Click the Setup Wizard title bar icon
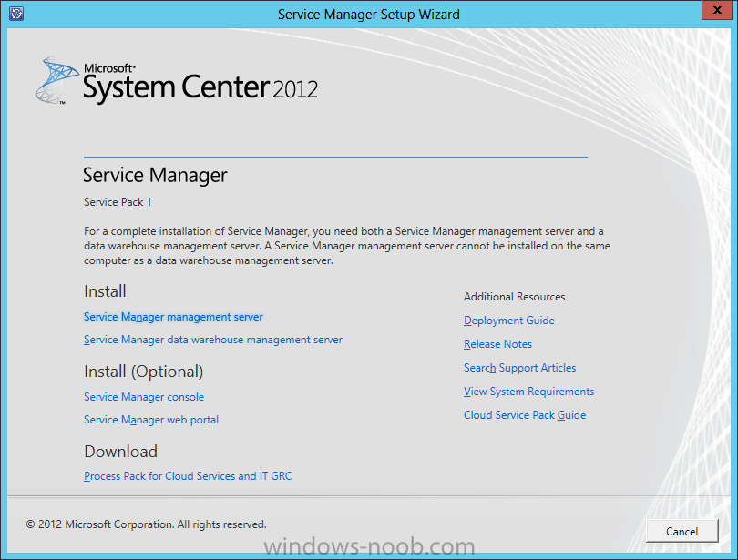This screenshot has height=560, width=738. click(x=16, y=13)
